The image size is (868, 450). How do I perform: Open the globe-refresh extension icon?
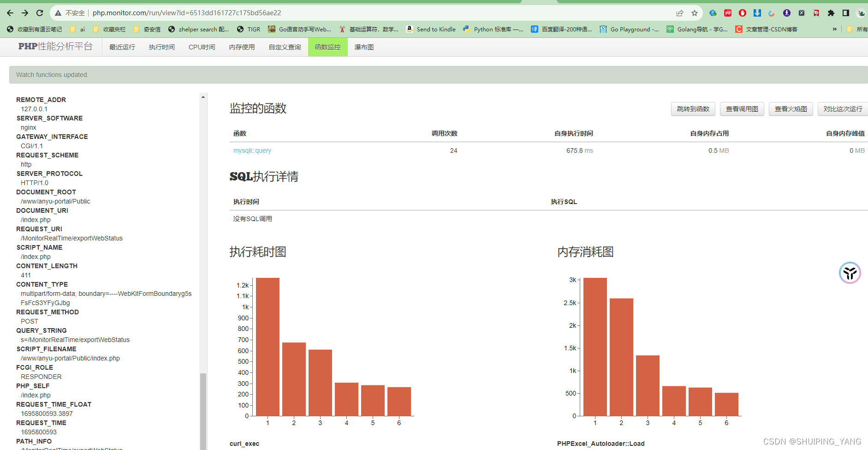(x=713, y=13)
